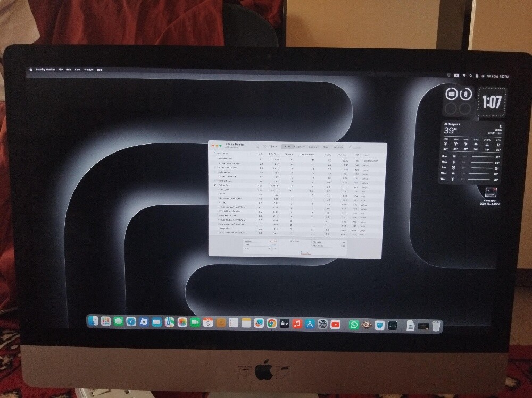The height and width of the screenshot is (398, 532).
Task: Open Music from the Dock
Action: click(297, 324)
